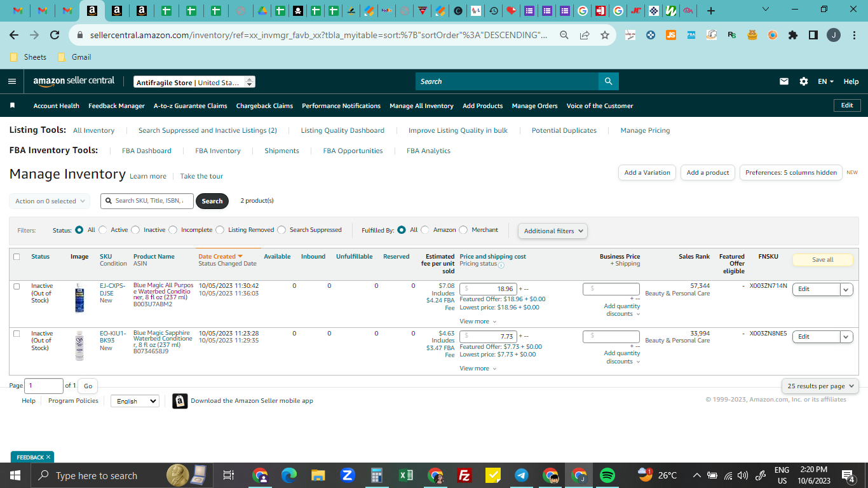The height and width of the screenshot is (488, 868).
Task: Open the zoom magnifier icon in address bar
Action: (x=564, y=36)
